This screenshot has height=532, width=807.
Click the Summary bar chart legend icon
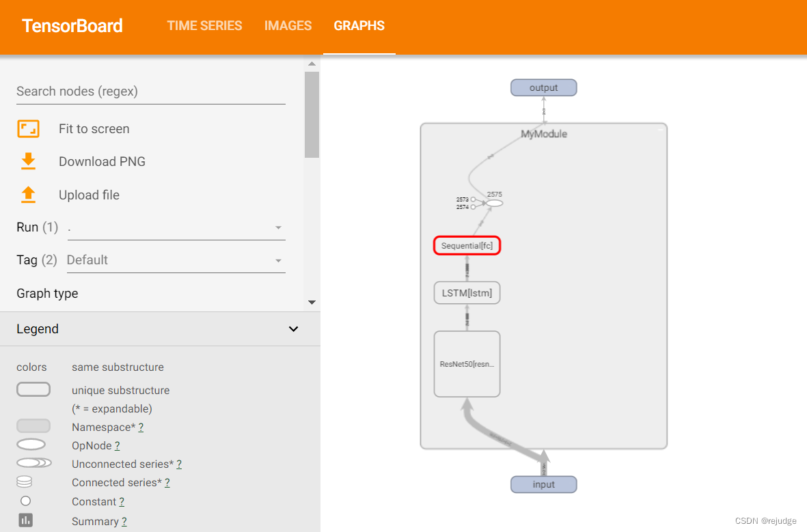(26, 520)
